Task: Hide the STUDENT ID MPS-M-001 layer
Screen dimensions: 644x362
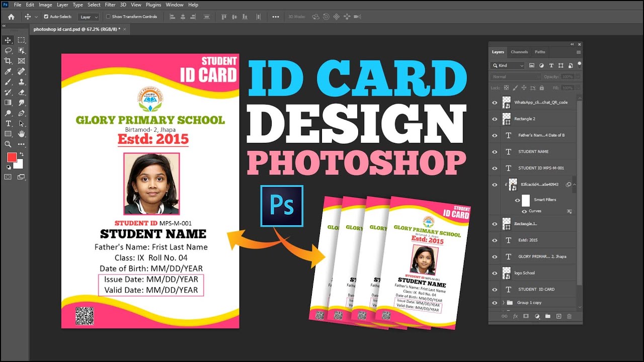Action: point(495,168)
